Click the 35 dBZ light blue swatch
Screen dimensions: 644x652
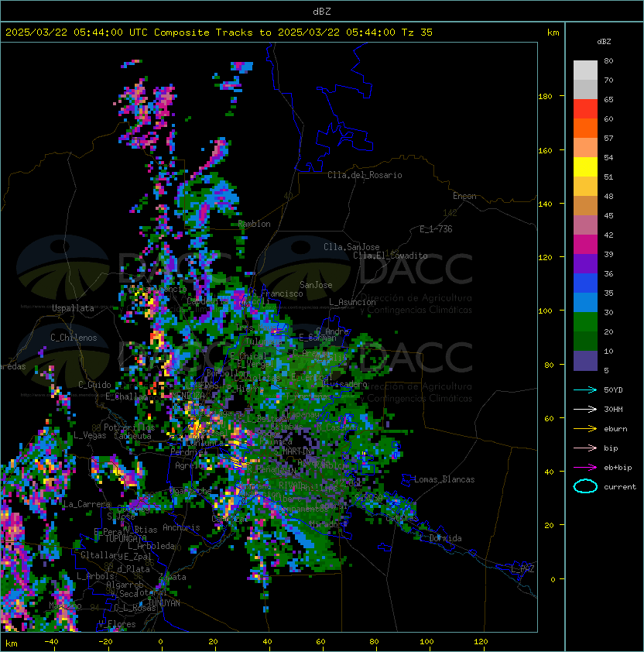pyautogui.click(x=585, y=302)
